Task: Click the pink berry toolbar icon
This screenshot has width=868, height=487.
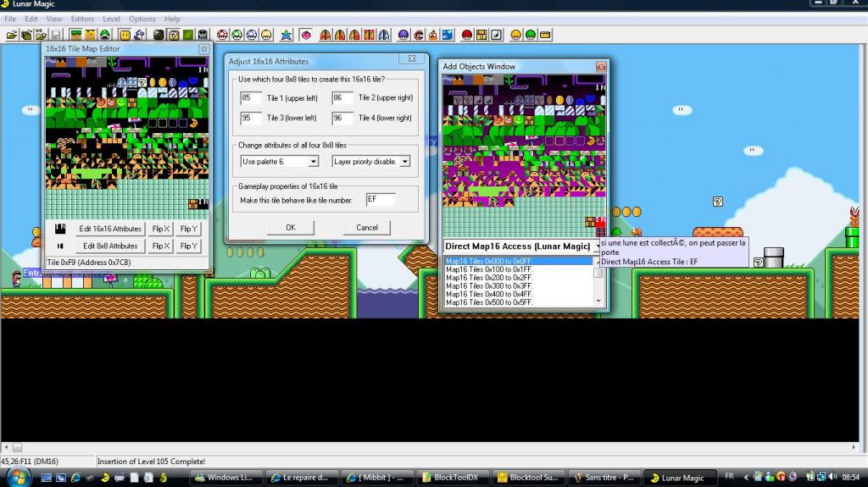Action: (x=305, y=35)
